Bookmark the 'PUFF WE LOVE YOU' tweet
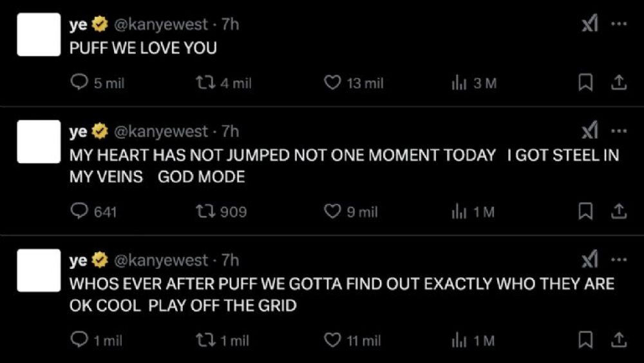 click(x=585, y=83)
